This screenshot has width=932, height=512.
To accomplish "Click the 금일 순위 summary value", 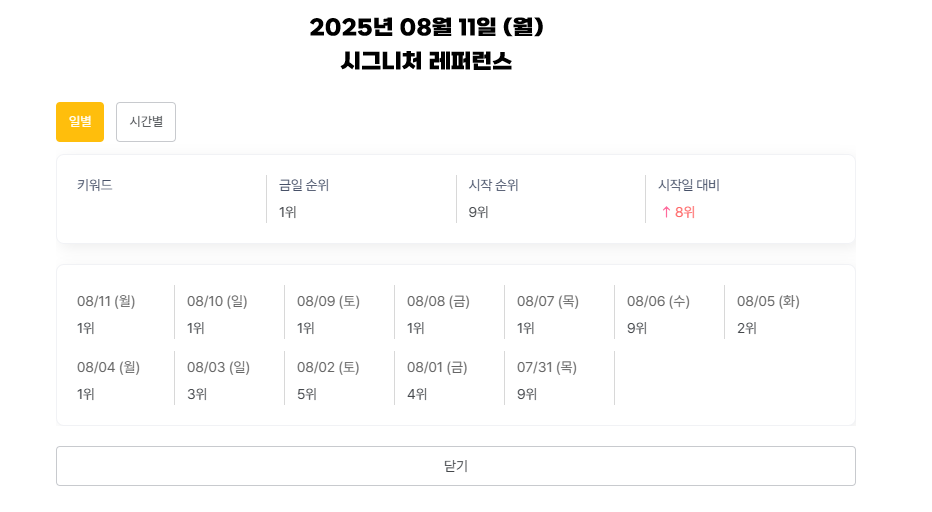I will coord(288,212).
